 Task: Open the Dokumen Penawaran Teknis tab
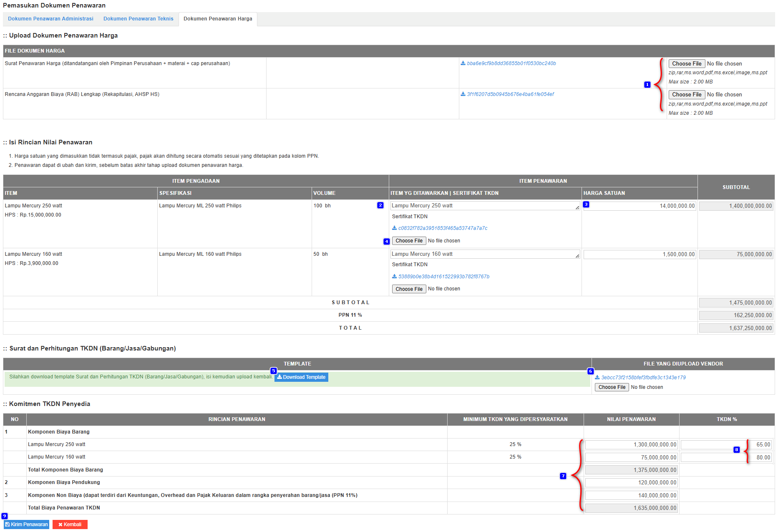pyautogui.click(x=138, y=19)
